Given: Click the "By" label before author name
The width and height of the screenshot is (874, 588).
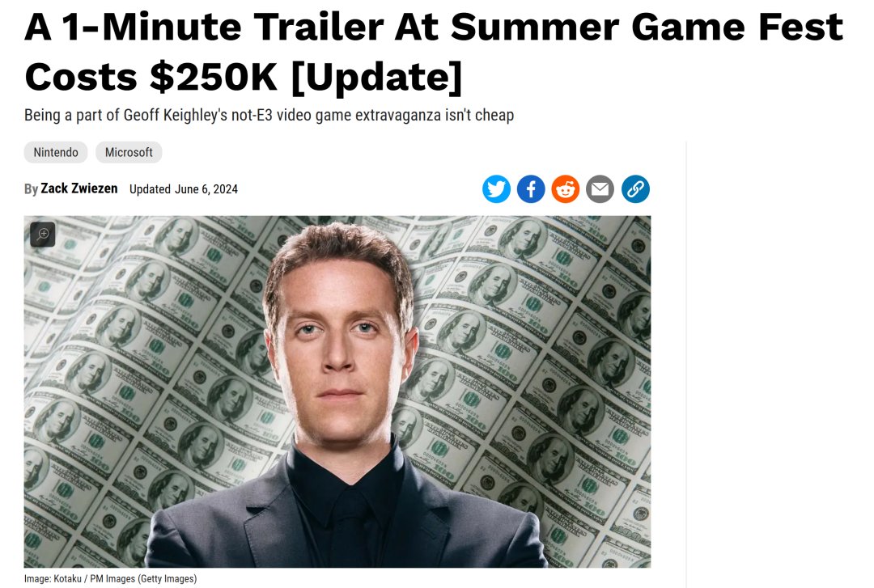Looking at the screenshot, I should click(x=31, y=189).
